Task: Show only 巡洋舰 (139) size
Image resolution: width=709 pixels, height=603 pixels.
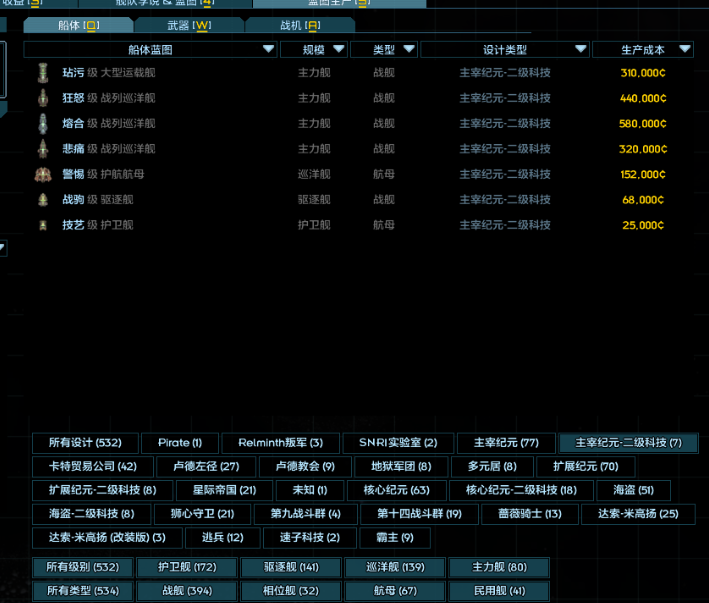Action: point(395,567)
